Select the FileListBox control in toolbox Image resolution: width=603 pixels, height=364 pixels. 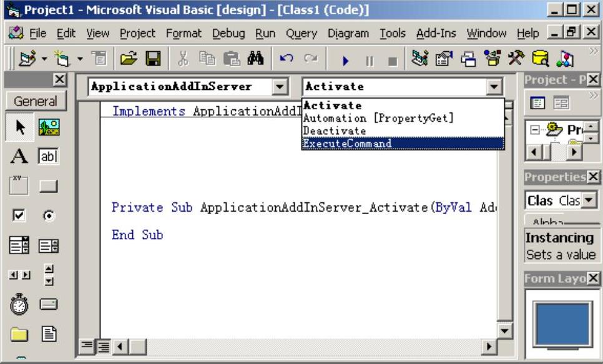point(49,334)
